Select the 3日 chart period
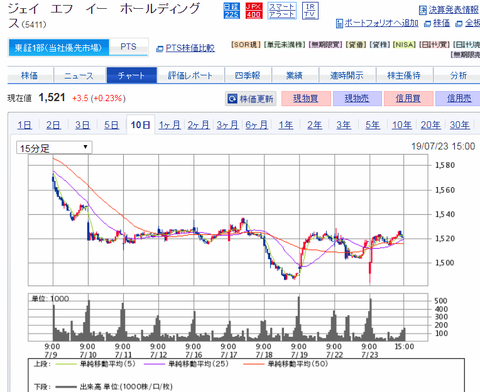 (82, 125)
